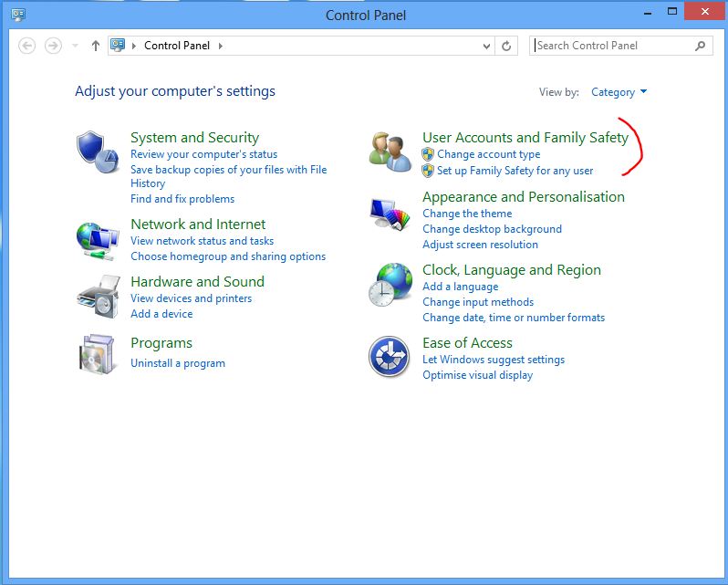Open Clock, Language and Region heading
This screenshot has width=728, height=585.
[x=512, y=270]
